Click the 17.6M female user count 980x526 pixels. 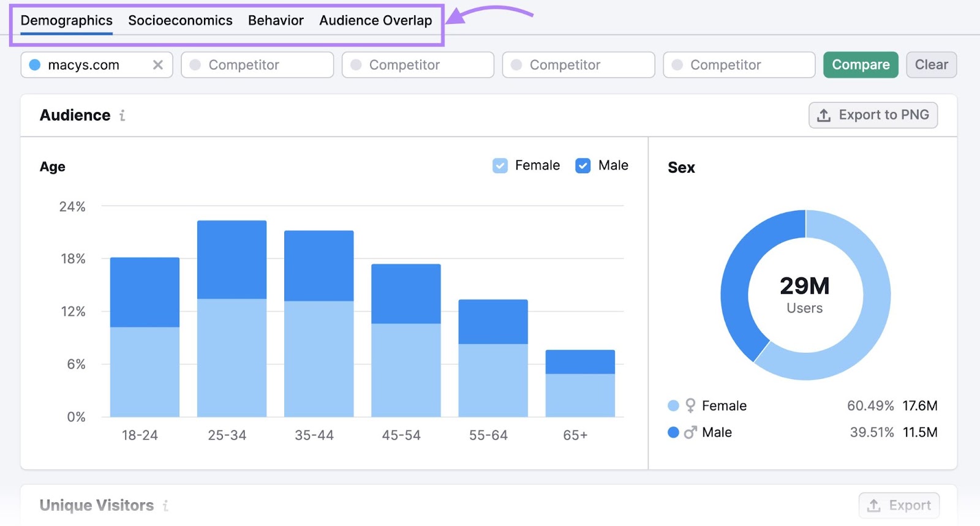point(920,405)
